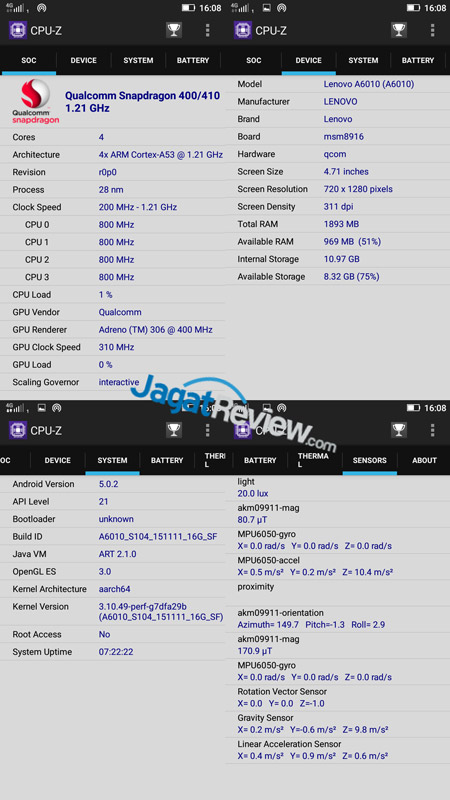Select SOC tab in top-right screen

pyautogui.click(x=254, y=60)
